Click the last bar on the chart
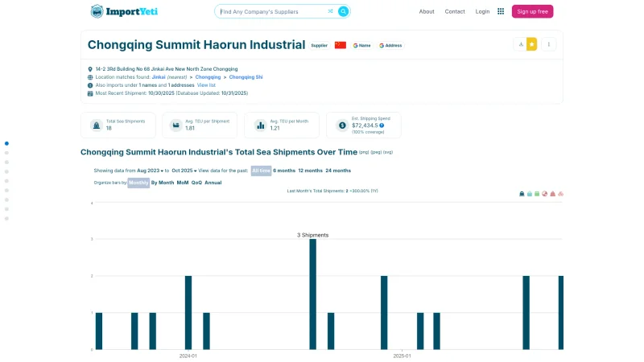 pyautogui.click(x=561, y=312)
